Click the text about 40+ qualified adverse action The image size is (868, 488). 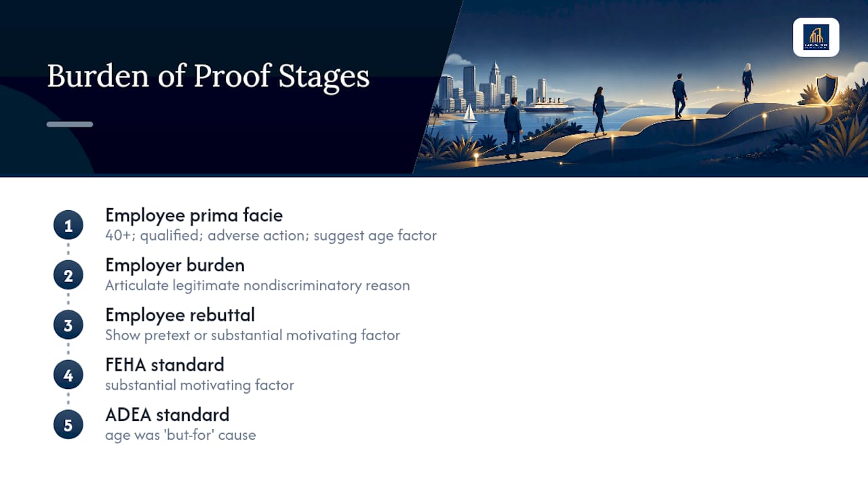point(271,236)
